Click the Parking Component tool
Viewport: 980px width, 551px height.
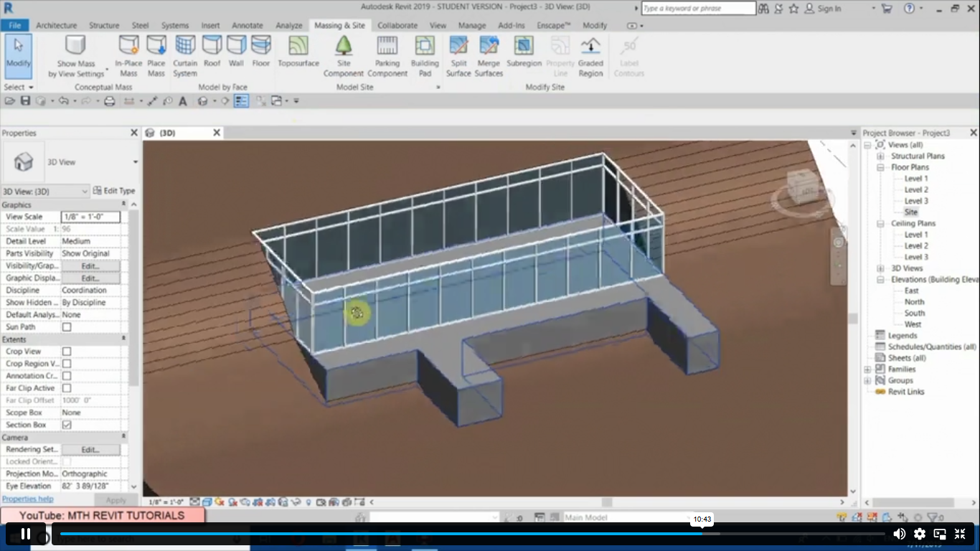click(x=387, y=54)
